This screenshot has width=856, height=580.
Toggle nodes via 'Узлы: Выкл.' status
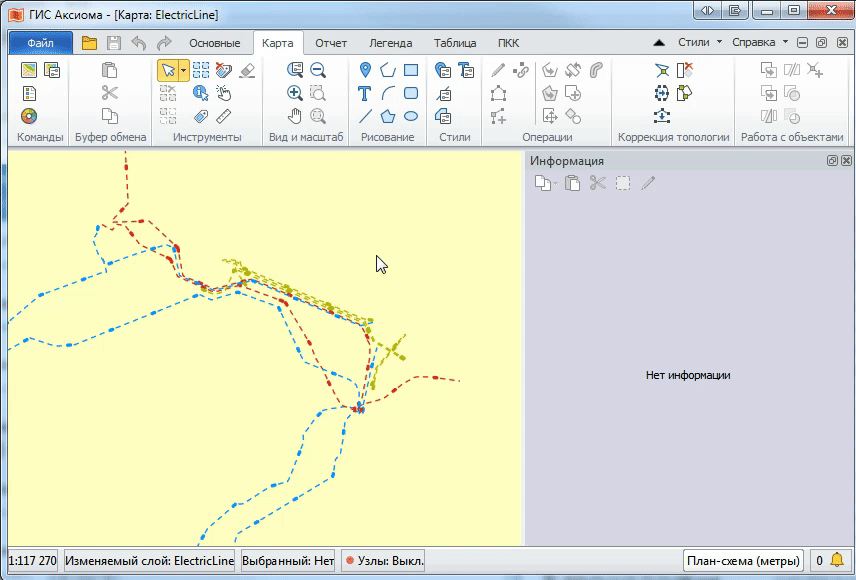click(x=384, y=561)
